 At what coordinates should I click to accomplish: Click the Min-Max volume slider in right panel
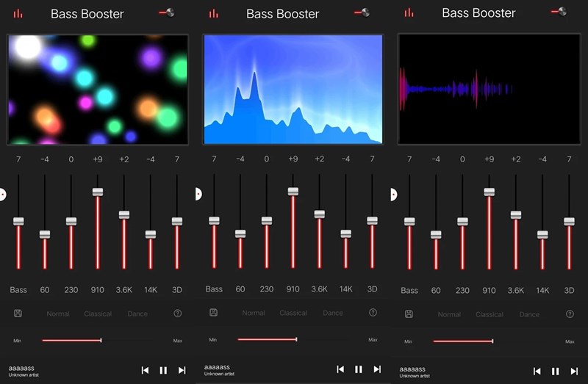[490, 341]
